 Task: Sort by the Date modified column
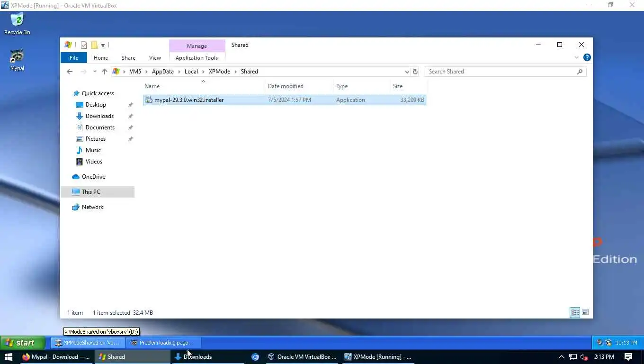(x=299, y=86)
